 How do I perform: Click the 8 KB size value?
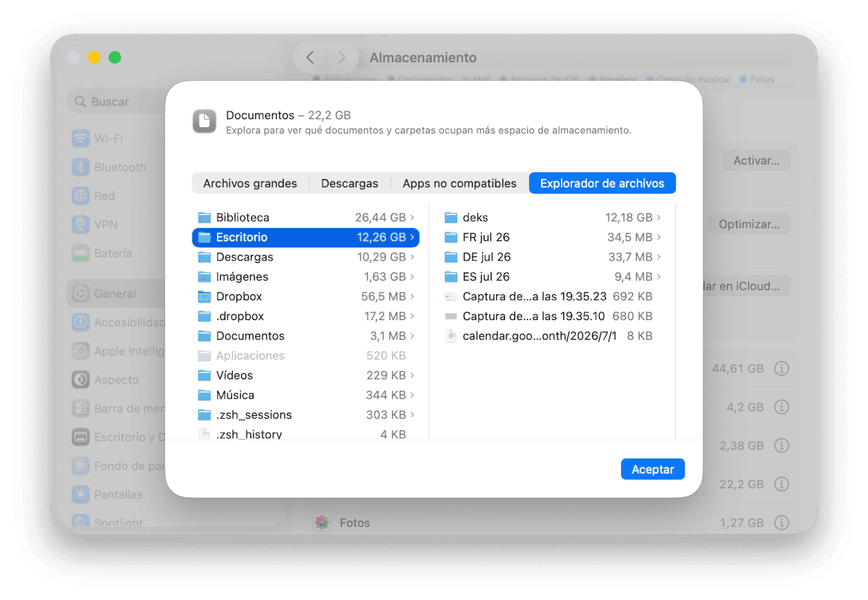pyautogui.click(x=639, y=336)
